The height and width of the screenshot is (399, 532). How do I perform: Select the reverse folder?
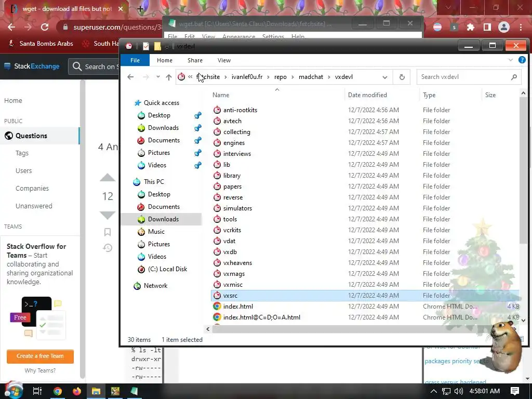tap(233, 197)
